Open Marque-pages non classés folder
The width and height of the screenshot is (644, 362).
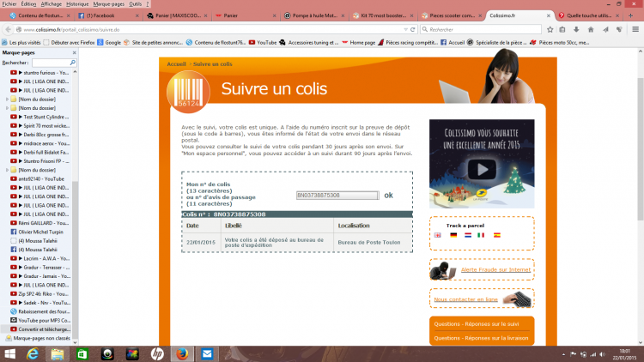tap(38, 338)
